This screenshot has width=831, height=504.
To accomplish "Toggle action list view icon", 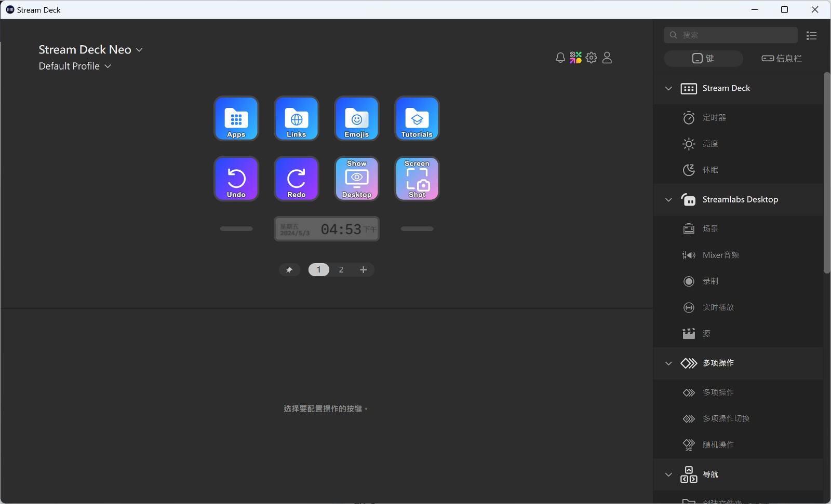I will pos(811,35).
